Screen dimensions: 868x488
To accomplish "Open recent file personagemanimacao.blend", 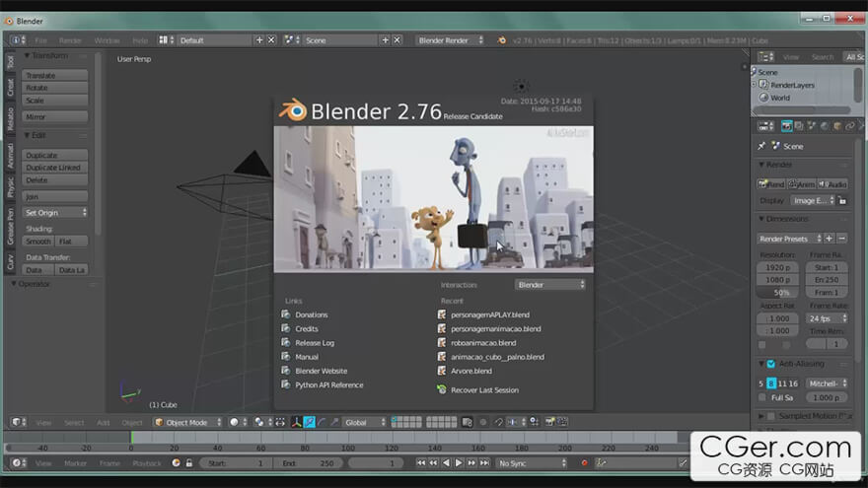I will (495, 328).
